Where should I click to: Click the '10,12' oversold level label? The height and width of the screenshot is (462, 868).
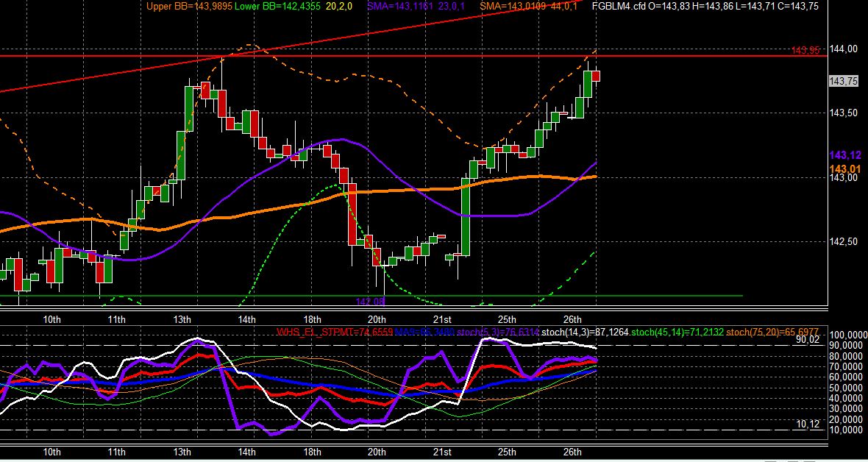coord(807,424)
